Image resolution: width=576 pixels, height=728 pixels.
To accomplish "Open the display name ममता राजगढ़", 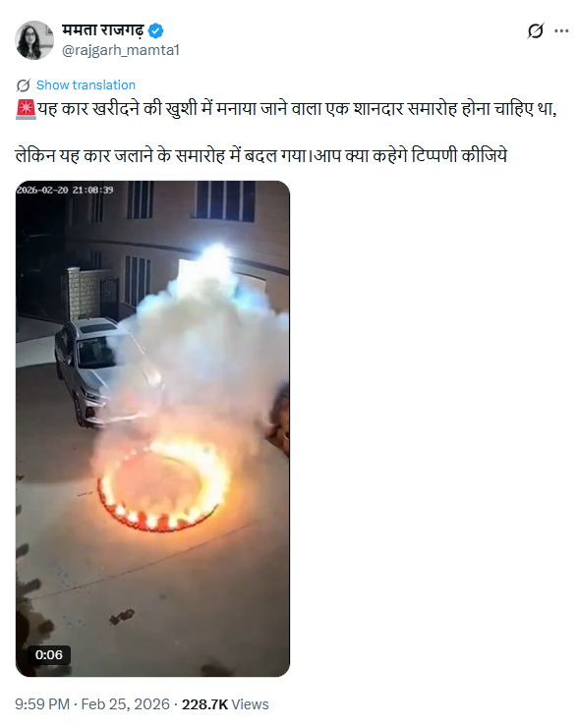I will 102,30.
